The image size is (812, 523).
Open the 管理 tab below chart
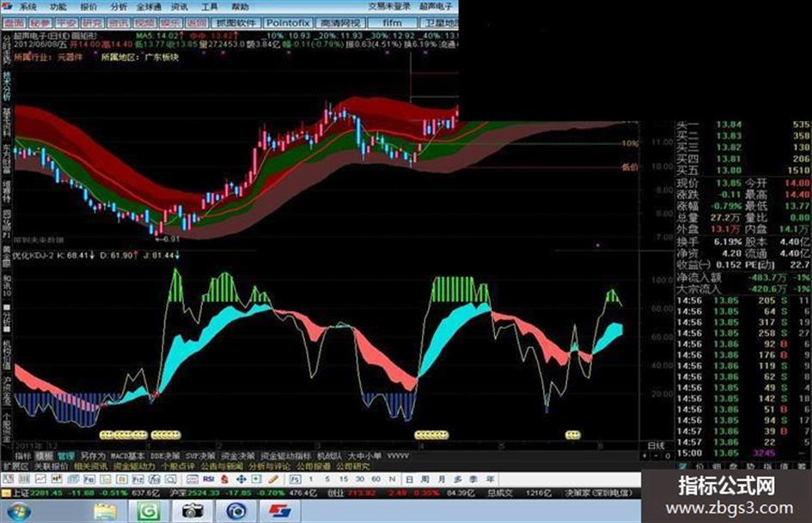(66, 456)
